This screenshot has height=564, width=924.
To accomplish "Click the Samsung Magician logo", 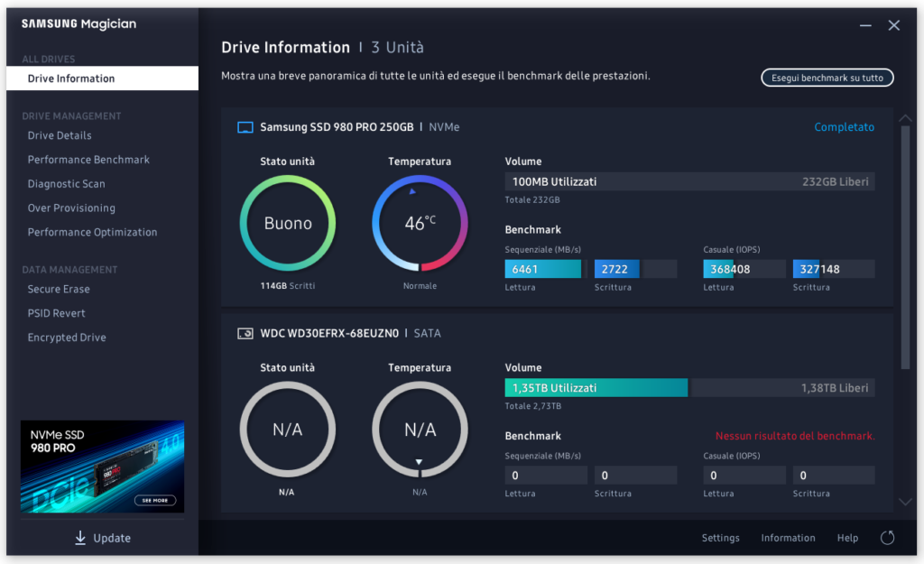I will 79,24.
